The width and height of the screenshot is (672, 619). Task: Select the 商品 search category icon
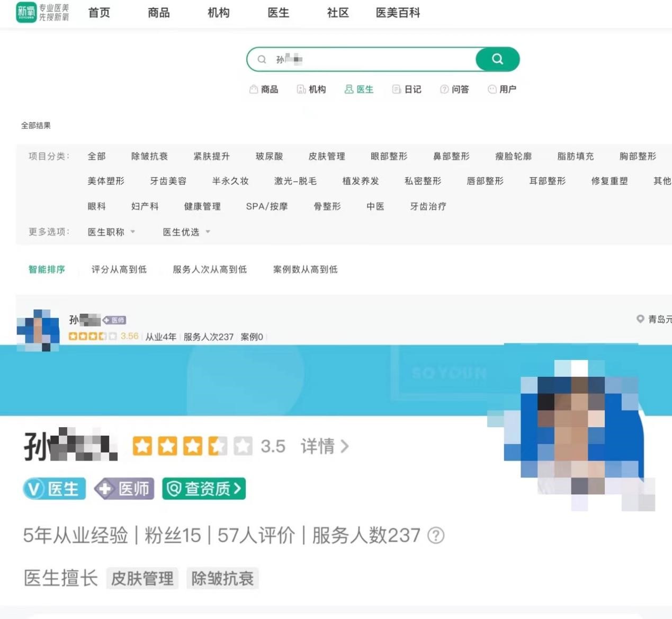[x=254, y=90]
